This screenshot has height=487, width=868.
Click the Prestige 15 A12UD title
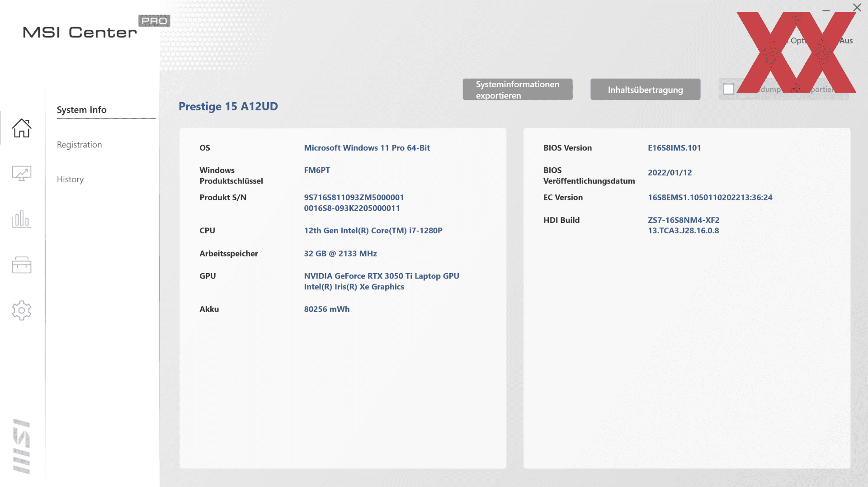point(228,106)
